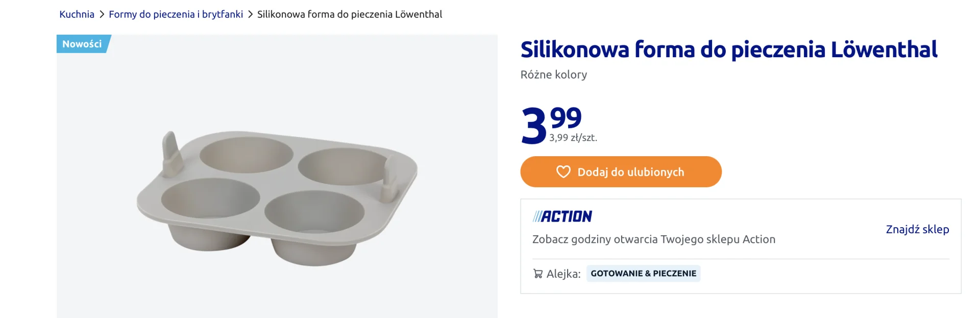Select the GOTOWANIE & PIECZENIE aisle tag

[643, 274]
